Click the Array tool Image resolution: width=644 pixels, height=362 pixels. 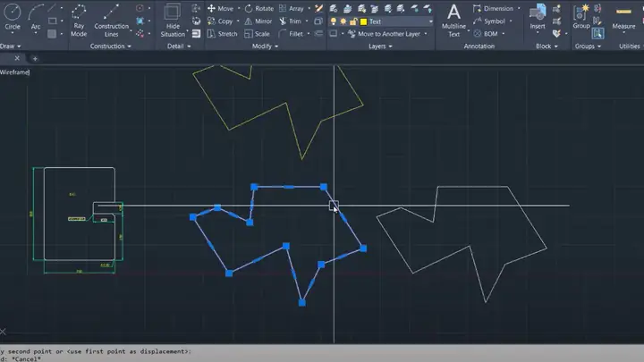(292, 8)
